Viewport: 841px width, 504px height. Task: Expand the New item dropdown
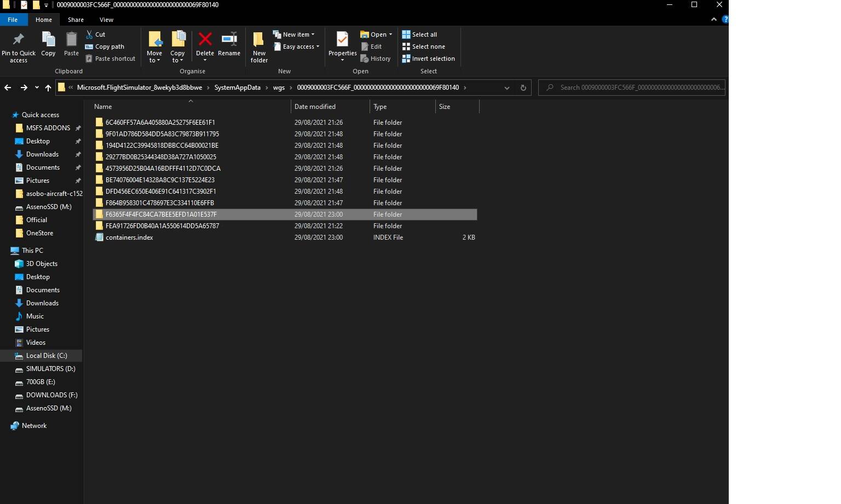pyautogui.click(x=294, y=34)
